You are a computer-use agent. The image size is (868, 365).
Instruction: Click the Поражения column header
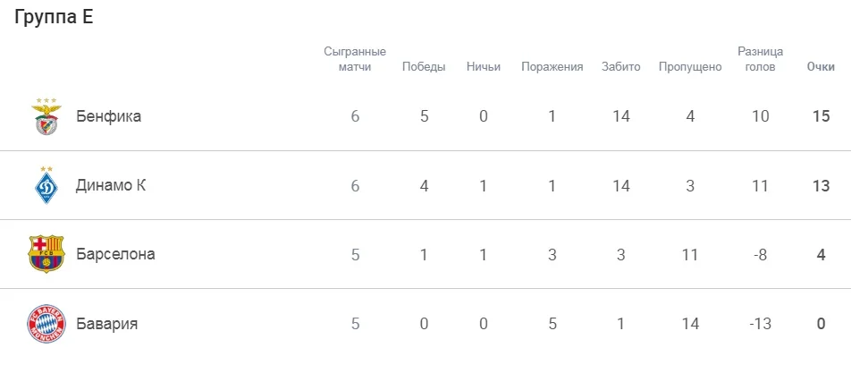tap(552, 67)
